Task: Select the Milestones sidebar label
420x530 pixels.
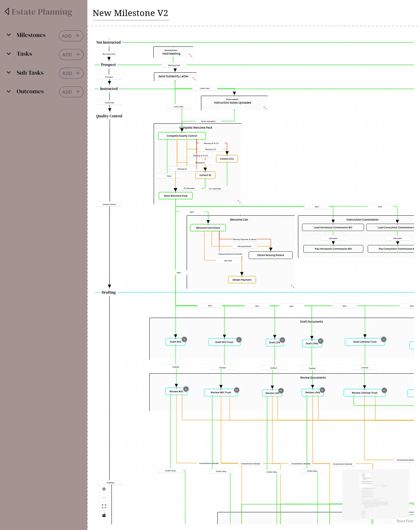Action: click(31, 35)
